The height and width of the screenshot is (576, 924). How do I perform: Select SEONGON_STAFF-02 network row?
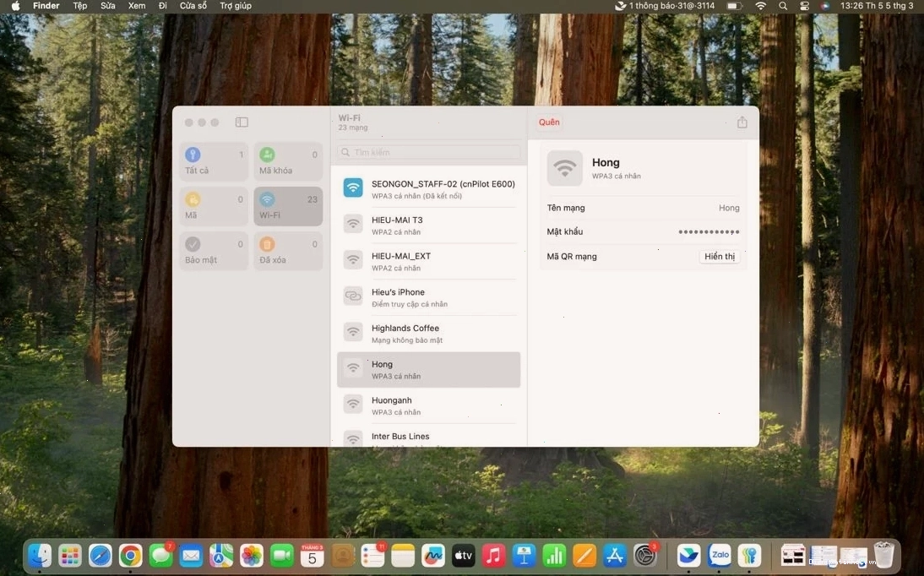(x=428, y=189)
